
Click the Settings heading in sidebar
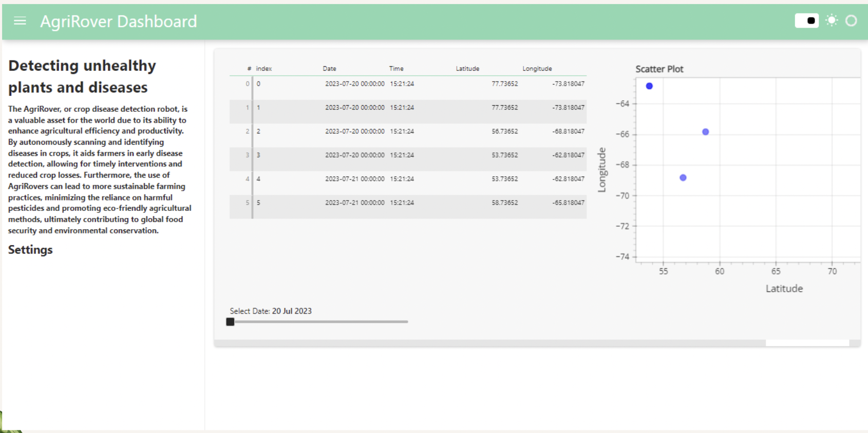30,250
